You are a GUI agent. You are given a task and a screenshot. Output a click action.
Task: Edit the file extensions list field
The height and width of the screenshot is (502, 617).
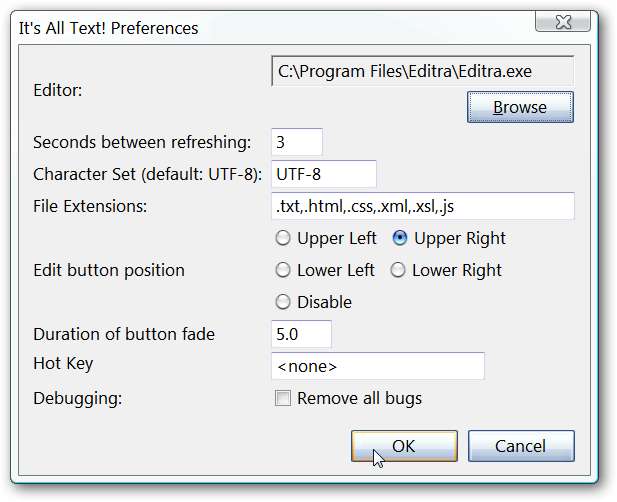point(422,206)
